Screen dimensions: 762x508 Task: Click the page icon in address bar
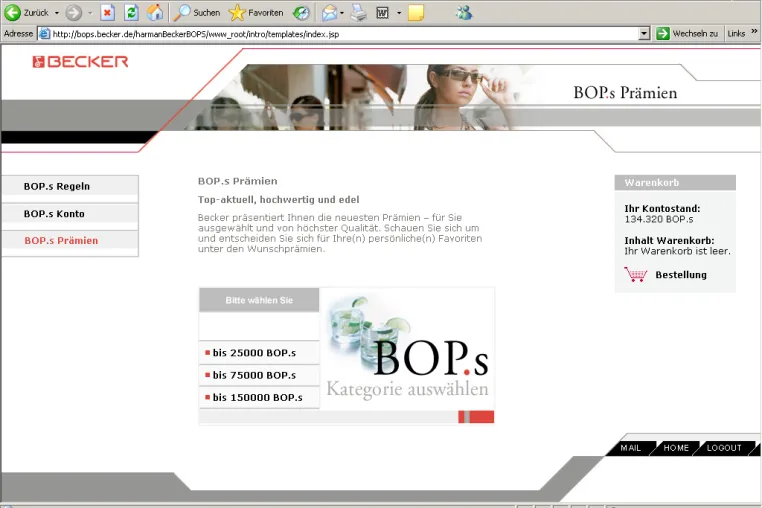pos(44,34)
